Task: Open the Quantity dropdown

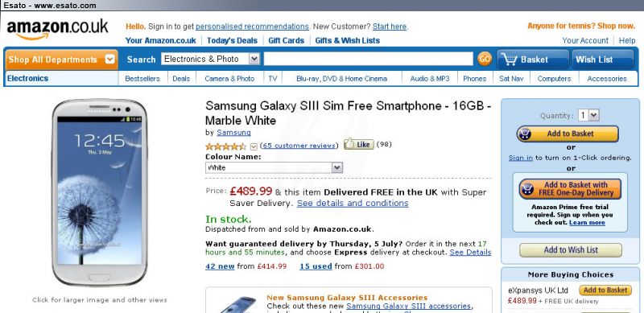Action: tap(588, 115)
